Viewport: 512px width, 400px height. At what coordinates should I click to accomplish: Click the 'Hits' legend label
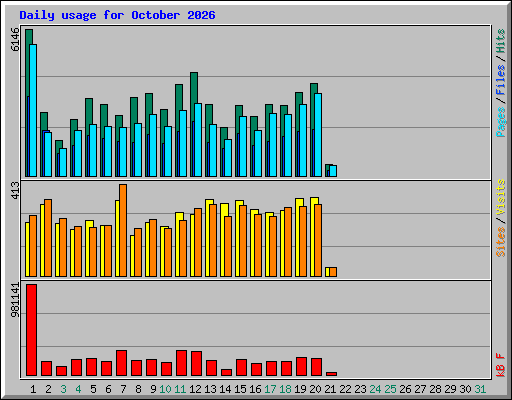pos(501,41)
